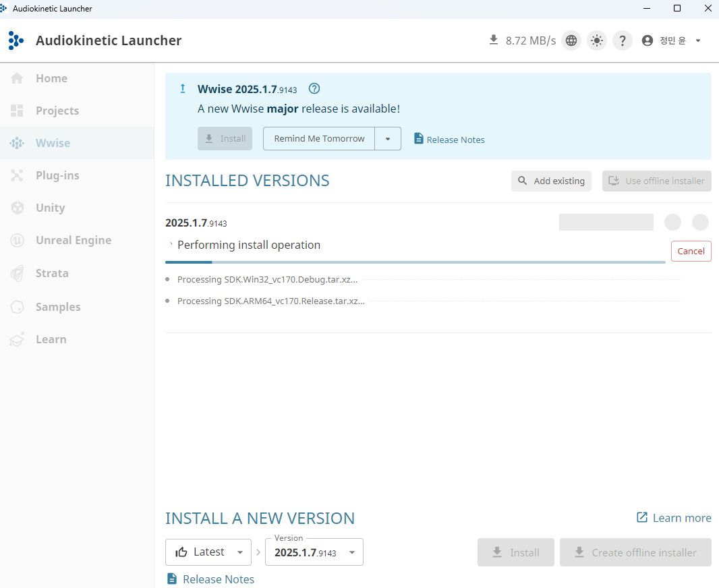Click the Samples sidebar icon
This screenshot has height=588, width=719.
click(x=17, y=307)
